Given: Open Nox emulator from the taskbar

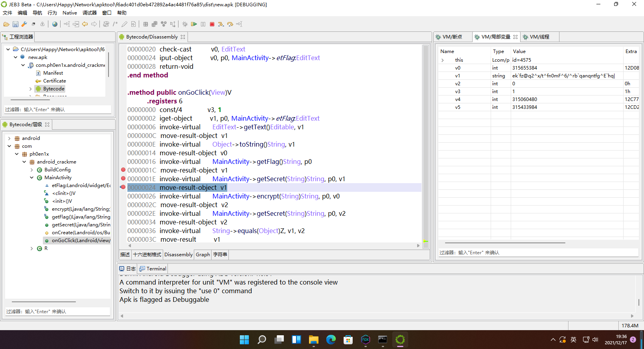Looking at the screenshot, I should [x=365, y=340].
